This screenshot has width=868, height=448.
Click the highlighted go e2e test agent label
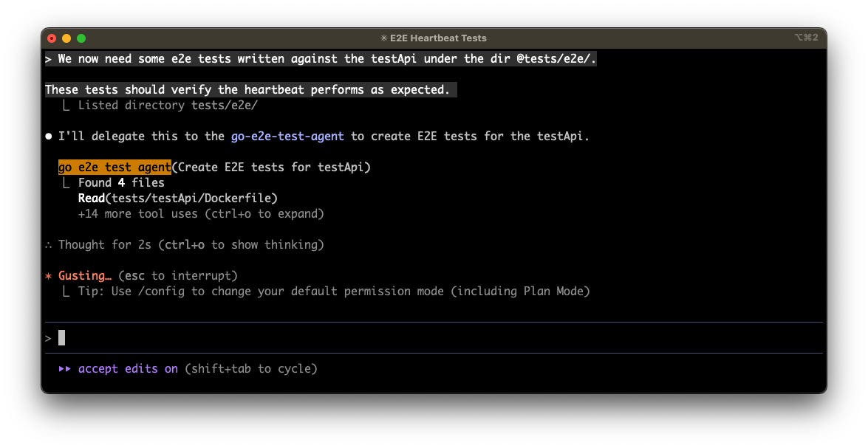[115, 167]
